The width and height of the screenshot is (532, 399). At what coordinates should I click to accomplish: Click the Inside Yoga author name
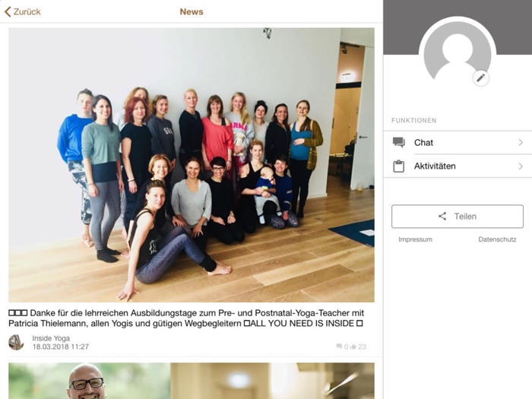coord(51,338)
